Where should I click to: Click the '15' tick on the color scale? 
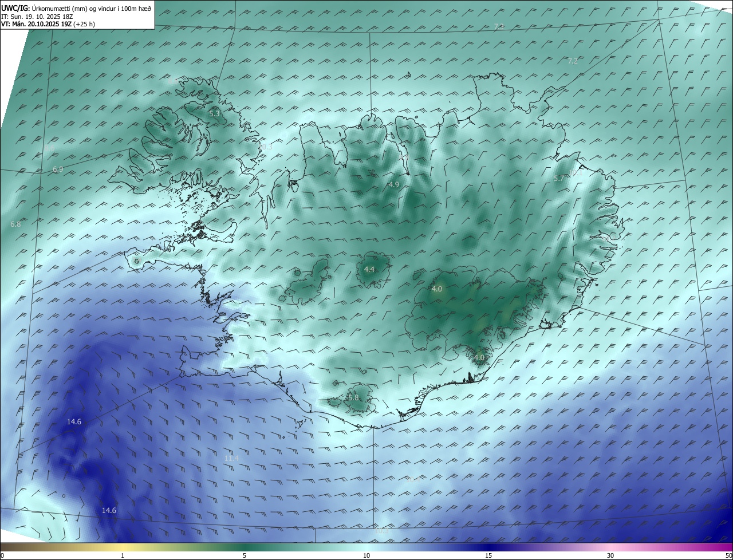pyautogui.click(x=488, y=555)
